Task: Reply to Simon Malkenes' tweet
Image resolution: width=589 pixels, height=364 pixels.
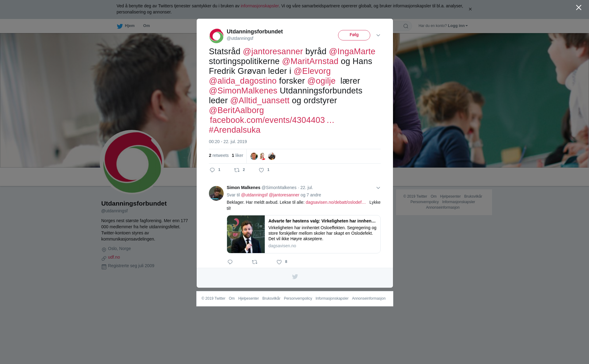Action: [230, 262]
